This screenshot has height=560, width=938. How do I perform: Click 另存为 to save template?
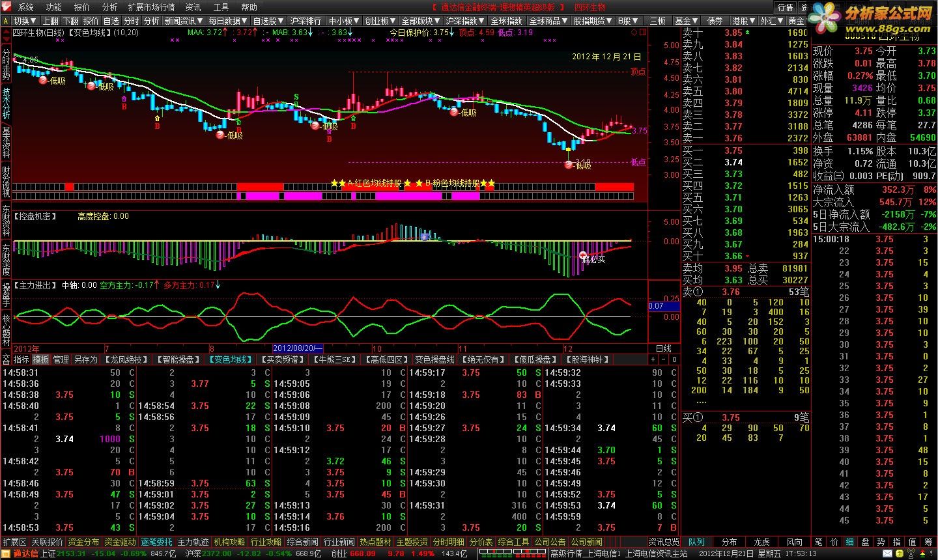point(85,359)
